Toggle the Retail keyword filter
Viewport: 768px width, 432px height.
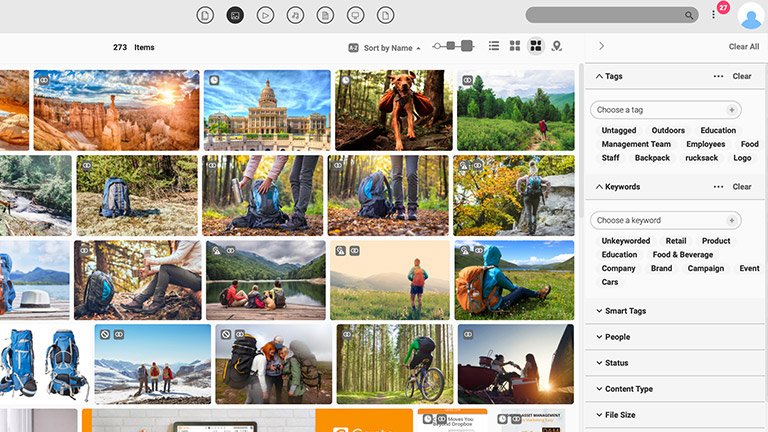(x=676, y=241)
